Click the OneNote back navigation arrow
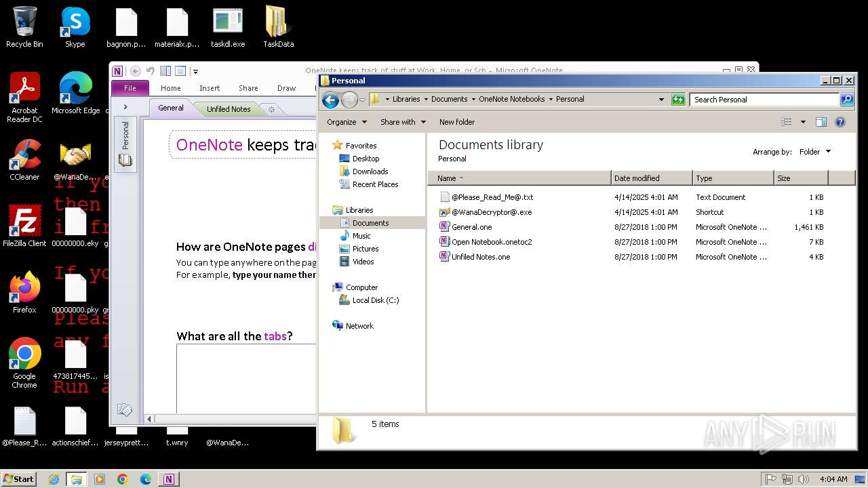Viewport: 868px width, 488px height. 135,70
